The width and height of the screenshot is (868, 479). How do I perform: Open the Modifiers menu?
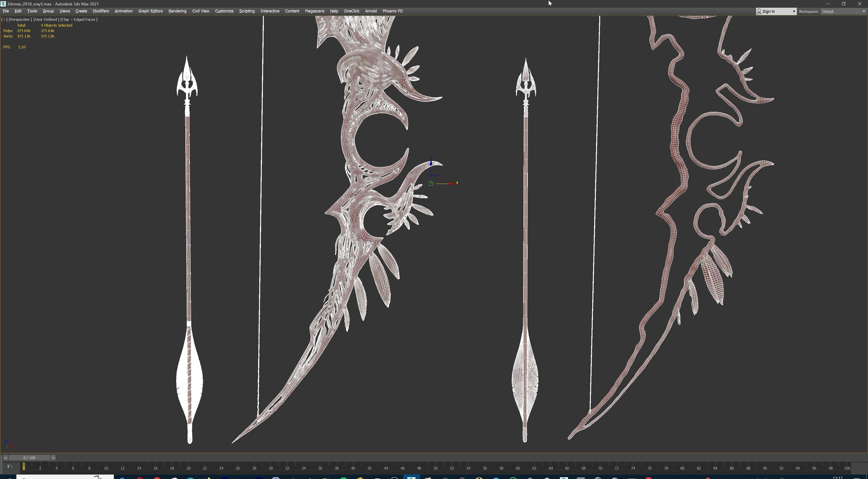tap(101, 11)
